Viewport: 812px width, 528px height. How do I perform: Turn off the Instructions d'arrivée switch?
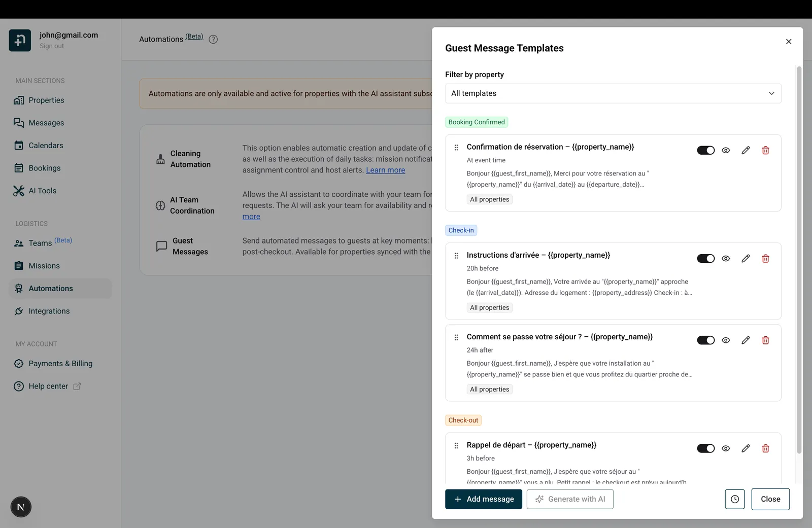705,259
